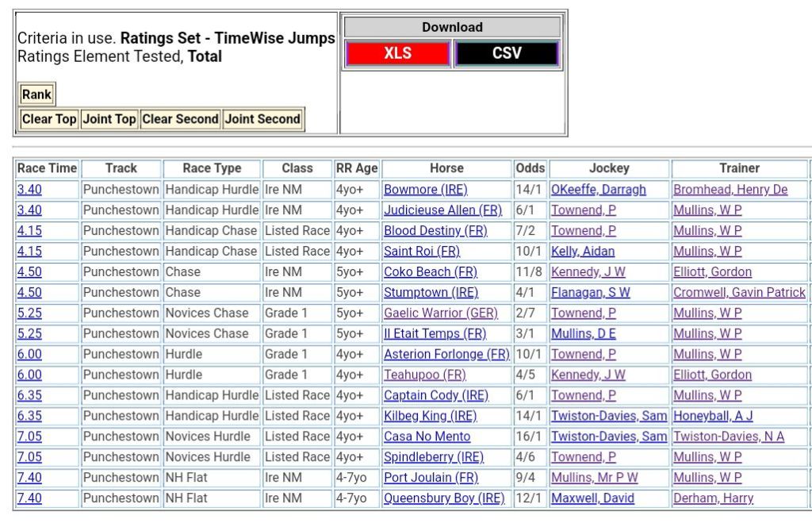Open horse Queensbury Boy (IRE) link
The width and height of the screenshot is (812, 527).
click(x=444, y=499)
